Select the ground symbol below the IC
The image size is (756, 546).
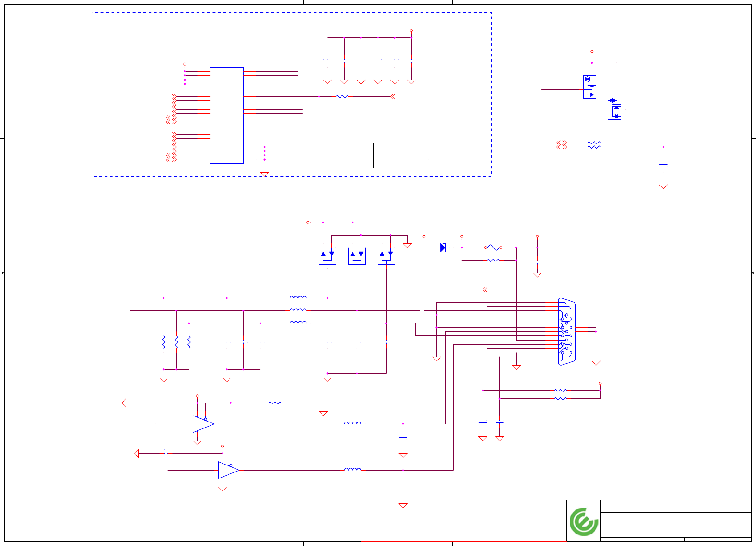pyautogui.click(x=265, y=174)
